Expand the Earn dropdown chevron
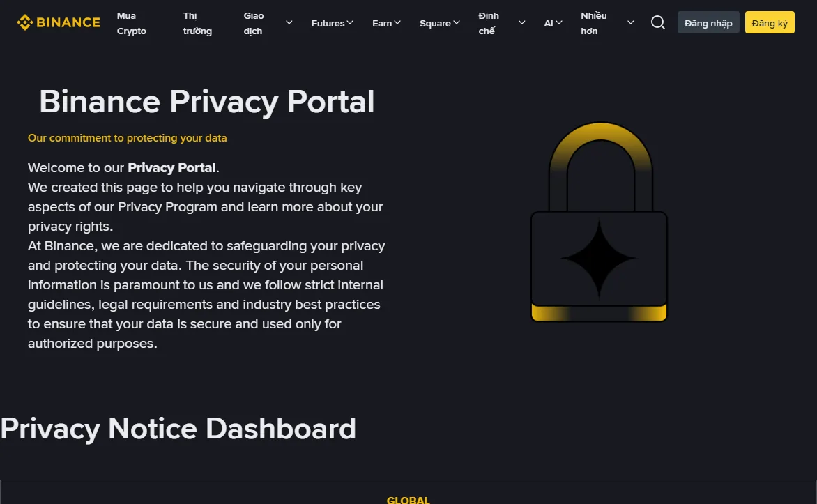Image resolution: width=817 pixels, height=504 pixels. coord(397,22)
